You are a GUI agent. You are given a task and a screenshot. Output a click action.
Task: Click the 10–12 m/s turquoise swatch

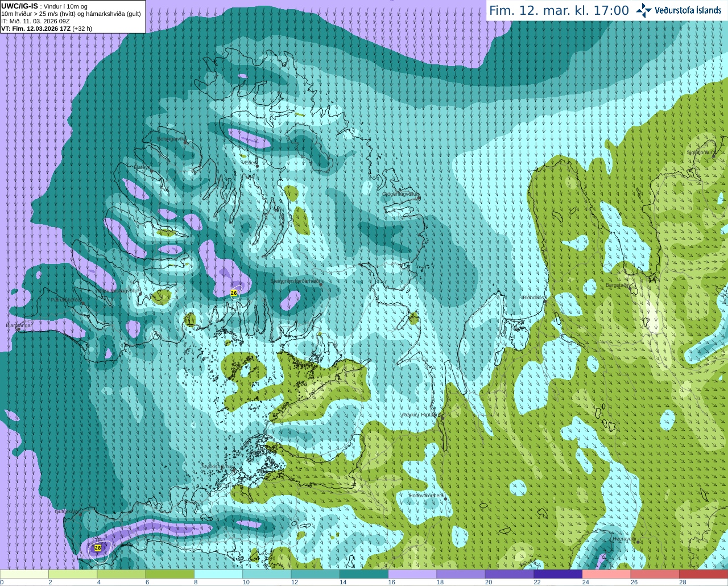(x=267, y=574)
